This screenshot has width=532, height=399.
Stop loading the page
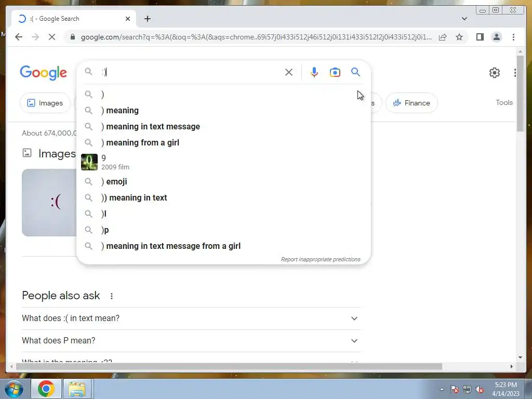pyautogui.click(x=52, y=37)
